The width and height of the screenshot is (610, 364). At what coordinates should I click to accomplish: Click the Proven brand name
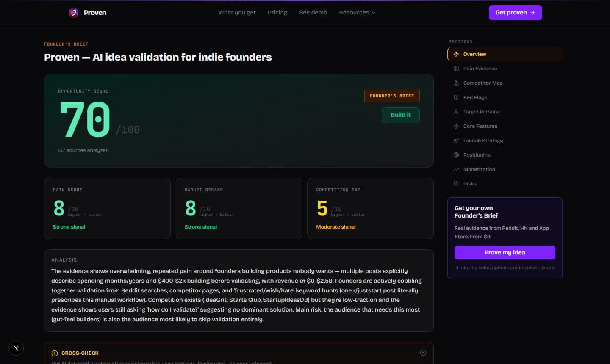point(95,13)
